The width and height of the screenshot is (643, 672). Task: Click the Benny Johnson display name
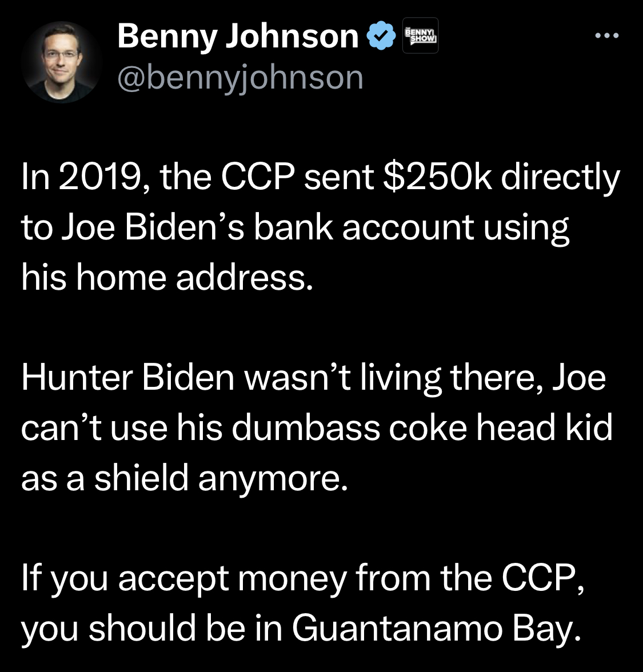coord(238,37)
